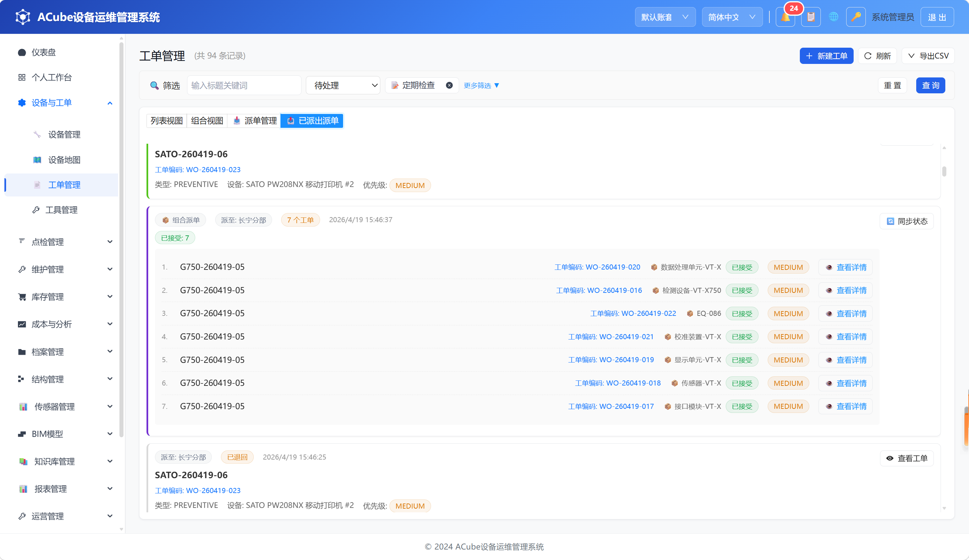Viewport: 969px width, 560px height.
Task: Clear the 定期检查 filter tag
Action: pyautogui.click(x=449, y=85)
